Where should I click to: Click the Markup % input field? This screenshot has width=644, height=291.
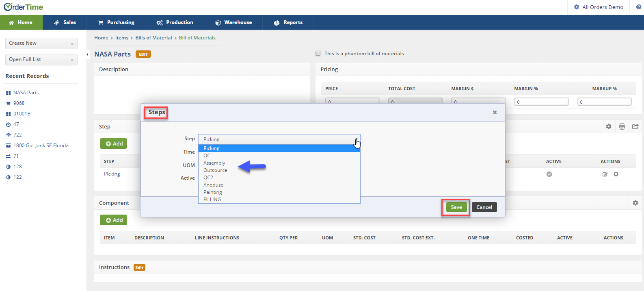tap(604, 102)
